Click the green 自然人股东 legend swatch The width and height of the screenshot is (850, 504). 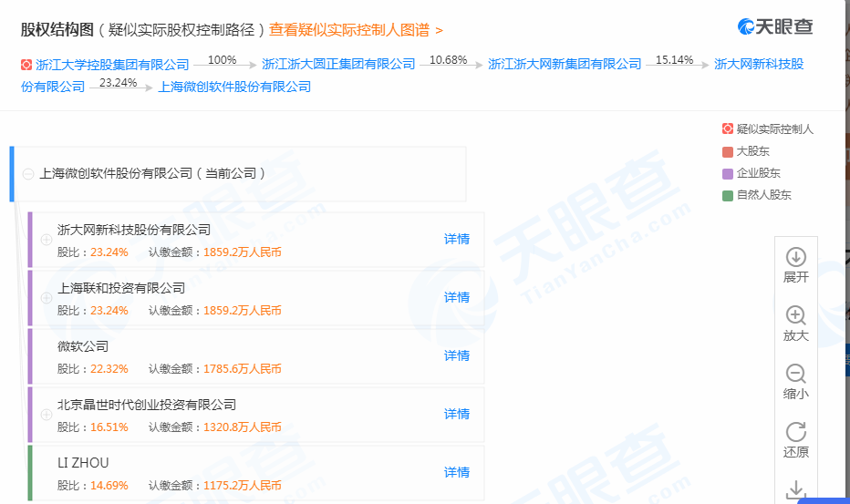tap(728, 196)
